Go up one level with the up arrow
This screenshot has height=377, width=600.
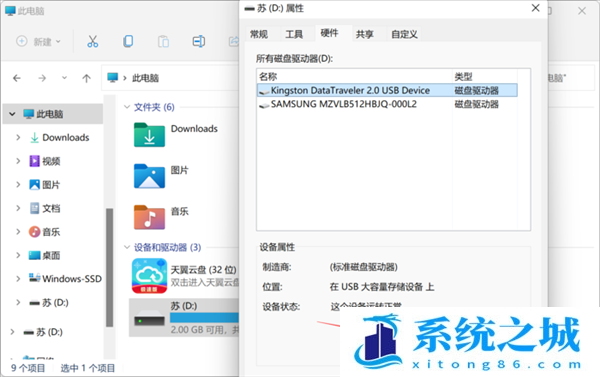tap(86, 78)
